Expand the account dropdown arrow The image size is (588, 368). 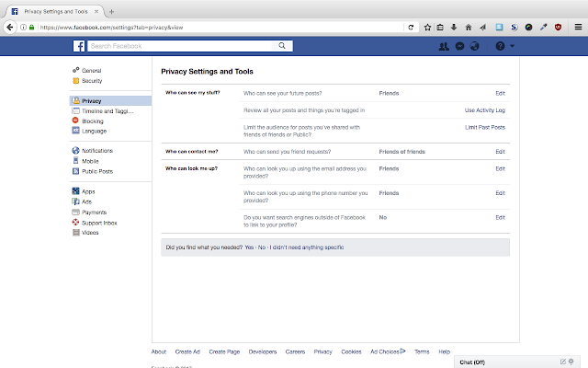513,46
